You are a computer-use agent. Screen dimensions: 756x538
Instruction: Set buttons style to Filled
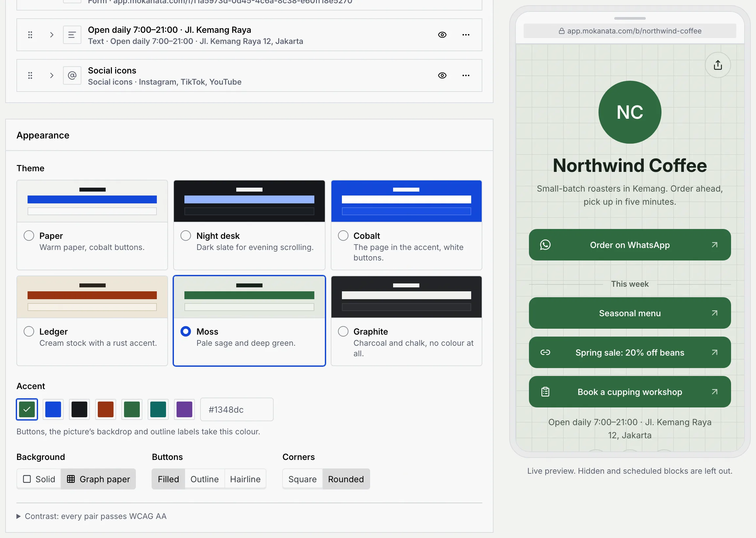[168, 479]
